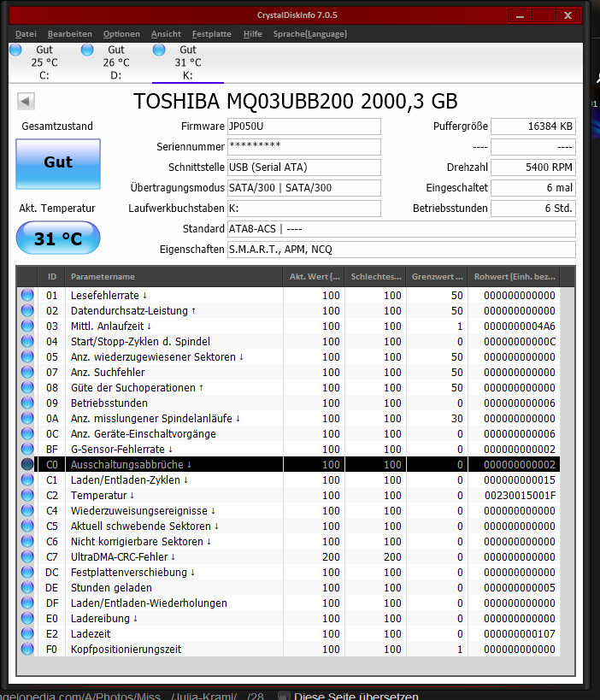This screenshot has height=700, width=600.
Task: Click status icon of Stunden geladen row
Action: pyautogui.click(x=27, y=588)
